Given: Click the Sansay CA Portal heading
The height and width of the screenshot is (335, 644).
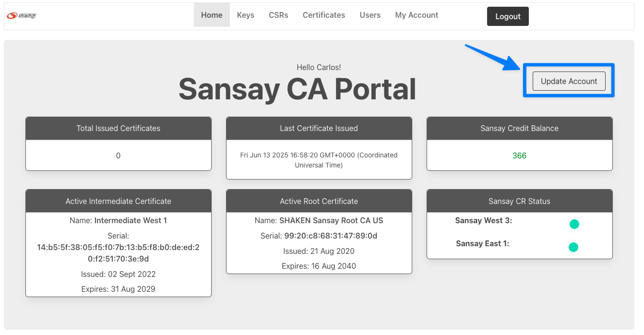Looking at the screenshot, I should [298, 89].
